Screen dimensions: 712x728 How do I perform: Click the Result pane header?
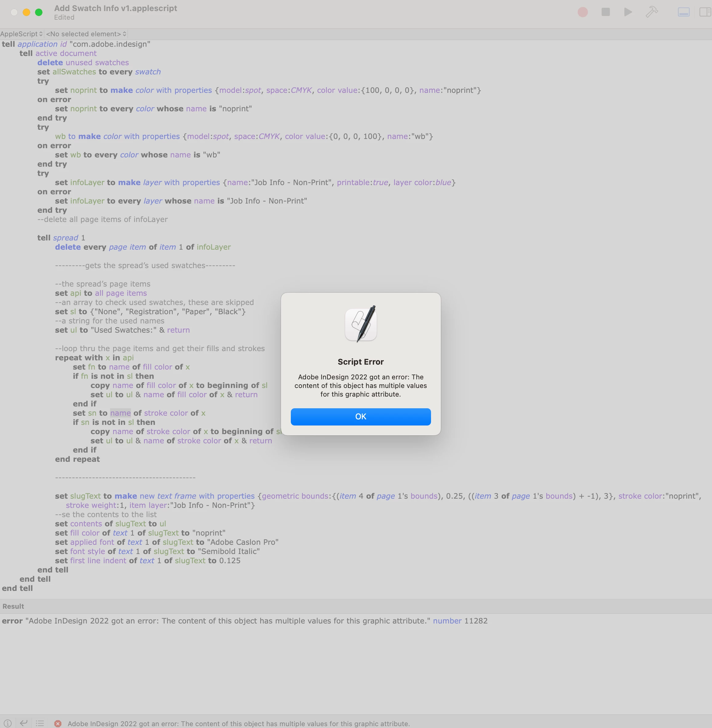[x=13, y=606]
